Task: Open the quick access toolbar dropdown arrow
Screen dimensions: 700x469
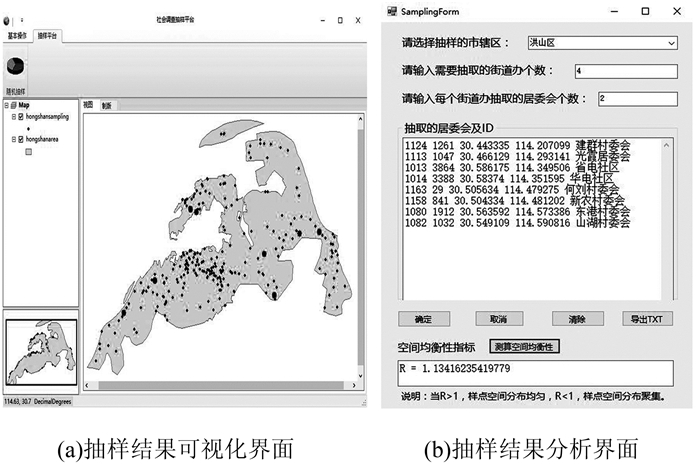Action: (22, 19)
